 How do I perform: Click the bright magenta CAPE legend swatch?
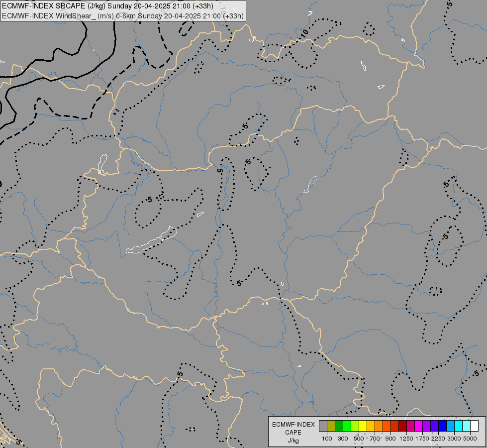[x=419, y=426]
